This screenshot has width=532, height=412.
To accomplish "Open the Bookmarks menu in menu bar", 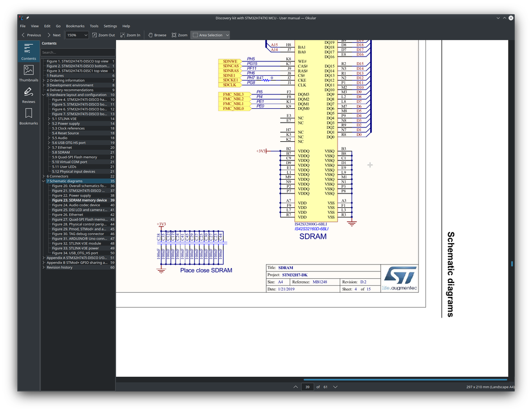I will (x=75, y=26).
